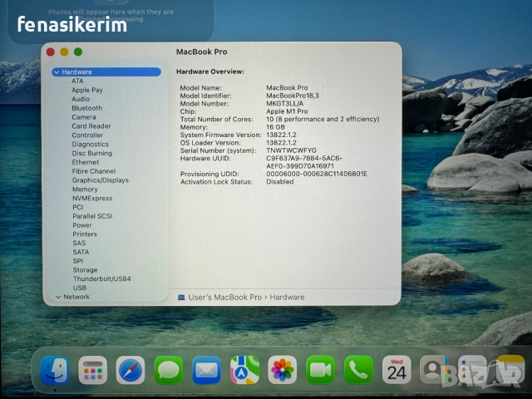Open Launchpad in the dock
This screenshot has width=532, height=399.
(92, 370)
